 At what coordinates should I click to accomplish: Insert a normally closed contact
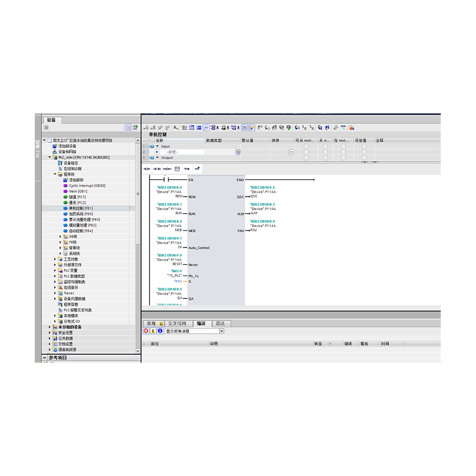[157, 169]
